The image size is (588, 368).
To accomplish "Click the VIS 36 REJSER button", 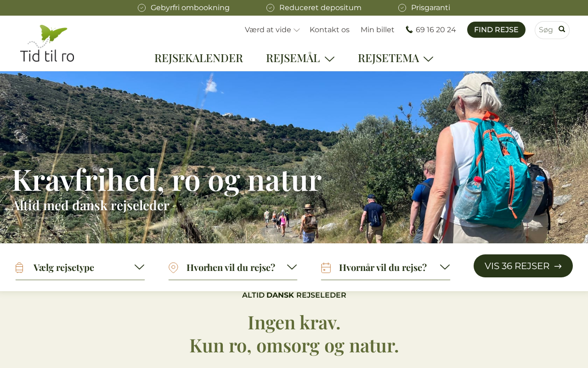I will [x=523, y=266].
